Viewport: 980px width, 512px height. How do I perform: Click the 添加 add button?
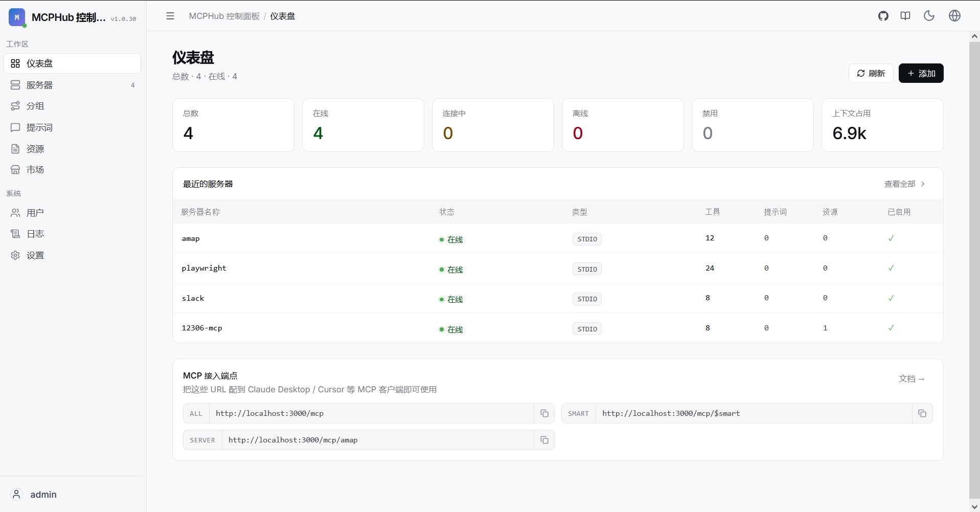coord(921,73)
